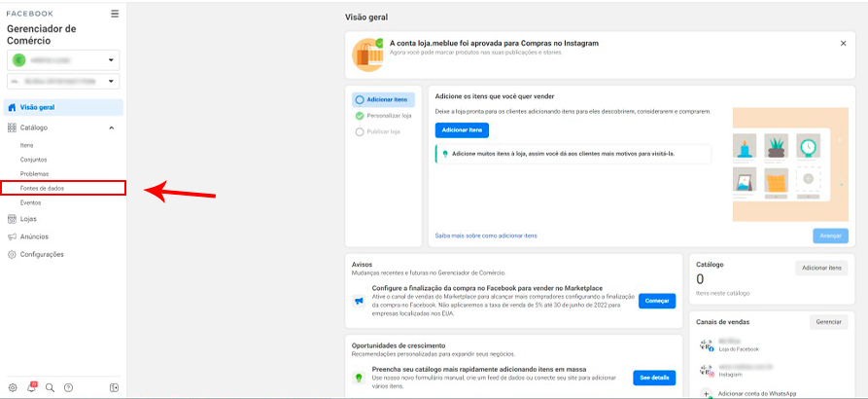This screenshot has width=868, height=399.
Task: Click the Catálogo label in sidebar
Action: [34, 127]
